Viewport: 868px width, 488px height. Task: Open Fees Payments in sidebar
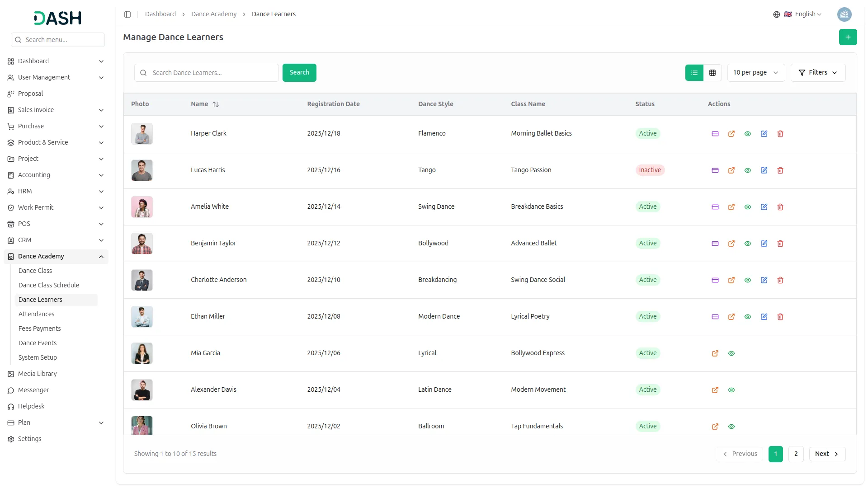[x=39, y=328]
